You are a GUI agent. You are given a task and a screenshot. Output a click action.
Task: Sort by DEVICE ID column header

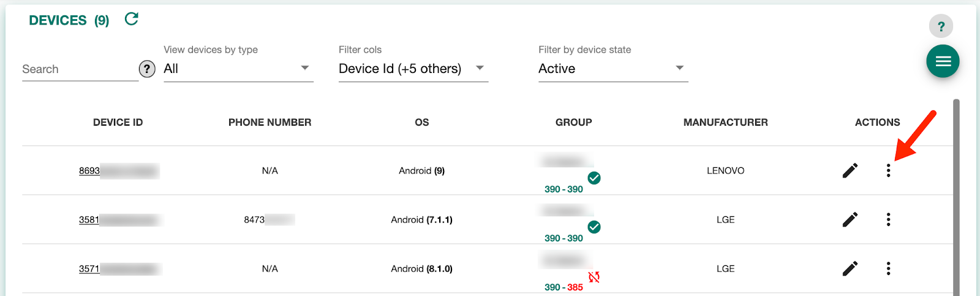coord(118,123)
